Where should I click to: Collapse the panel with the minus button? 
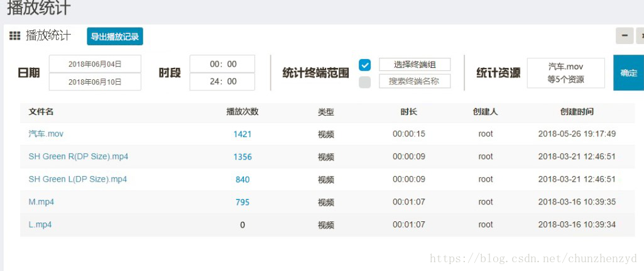point(625,36)
